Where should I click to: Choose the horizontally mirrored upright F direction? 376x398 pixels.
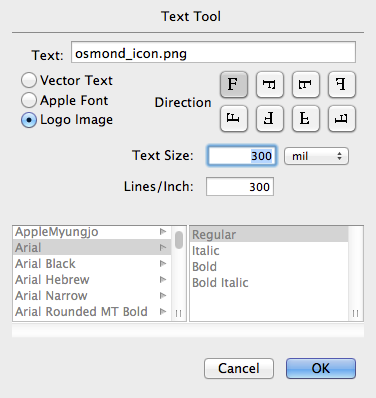point(342,84)
